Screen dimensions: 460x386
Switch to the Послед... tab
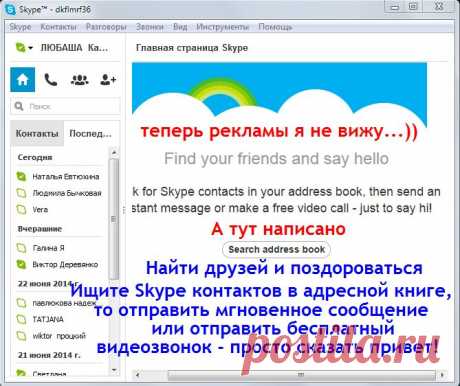point(90,134)
